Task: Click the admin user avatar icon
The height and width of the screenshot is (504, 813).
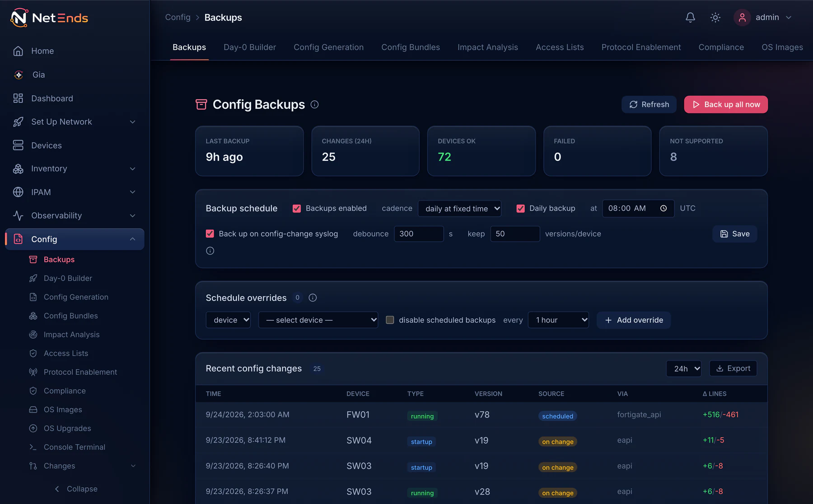Action: (742, 18)
